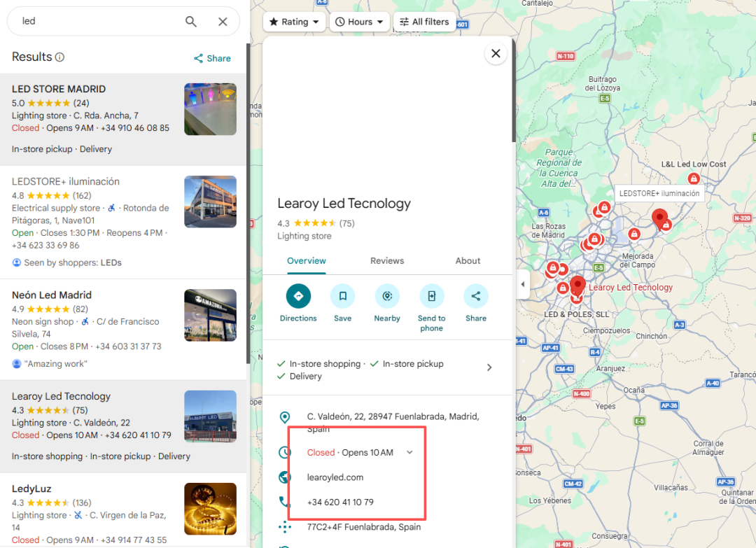756x548 pixels.
Task: Click Learoy review count (75) in panel
Action: pos(346,224)
